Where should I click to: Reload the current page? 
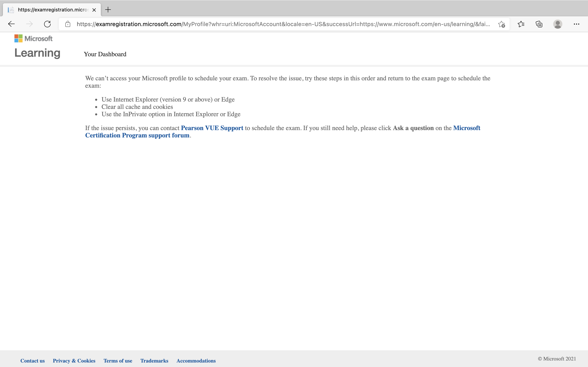[48, 24]
